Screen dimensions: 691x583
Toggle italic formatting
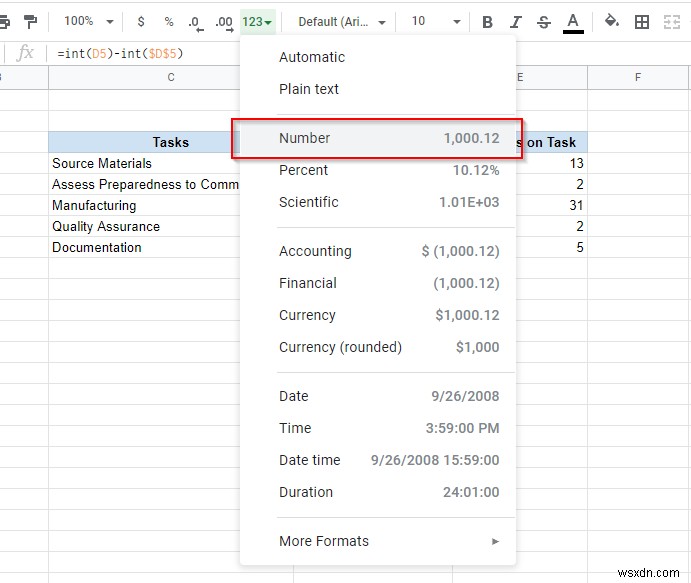(x=515, y=22)
